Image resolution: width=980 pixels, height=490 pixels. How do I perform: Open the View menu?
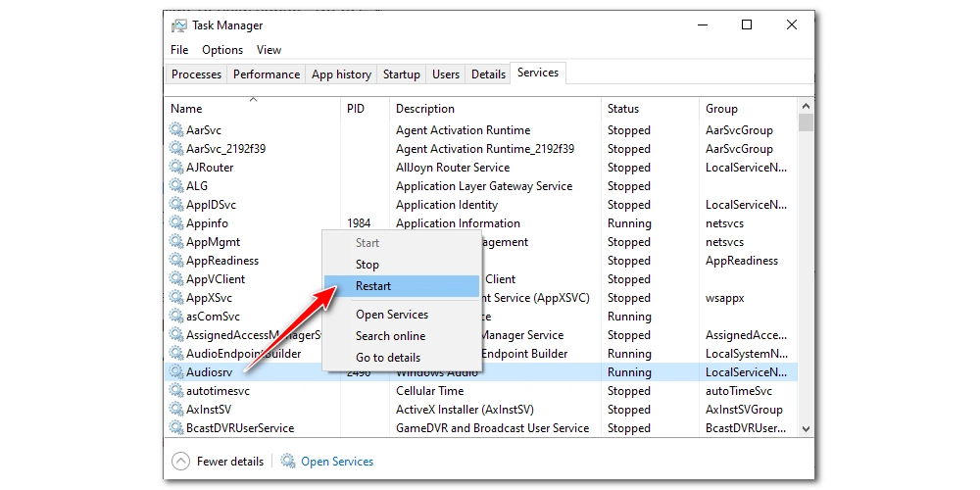[x=269, y=50]
